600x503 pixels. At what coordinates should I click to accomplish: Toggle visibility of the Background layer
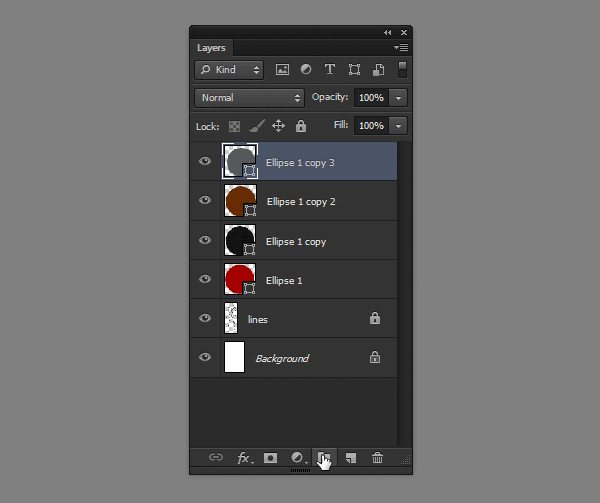pyautogui.click(x=205, y=358)
